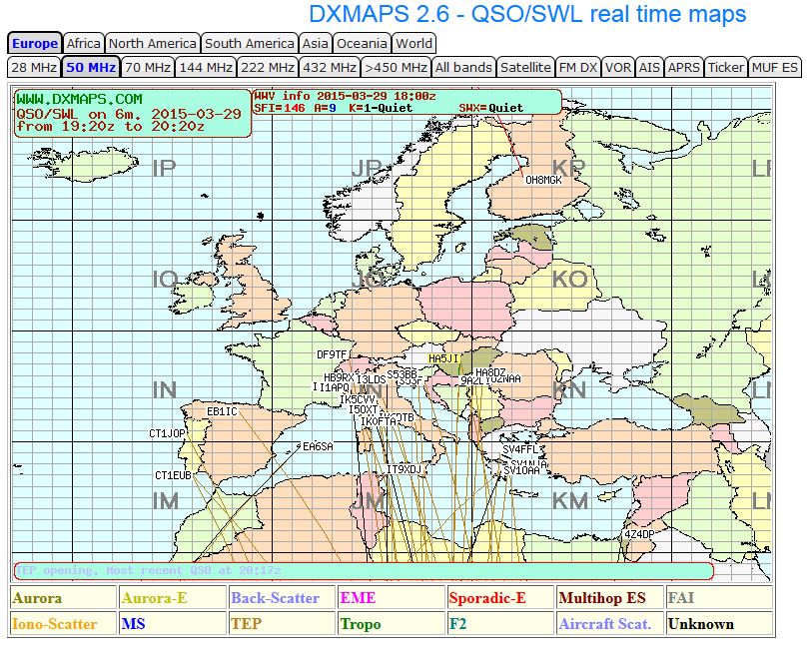This screenshot has width=812, height=655.
Task: Click the WWW.DXMAPS.COM info box
Action: coord(133,113)
